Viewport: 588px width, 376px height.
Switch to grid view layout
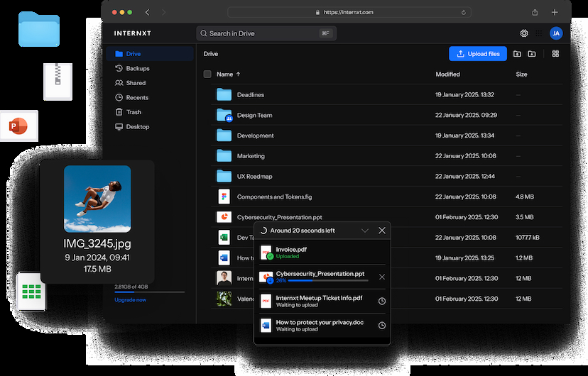pos(555,54)
